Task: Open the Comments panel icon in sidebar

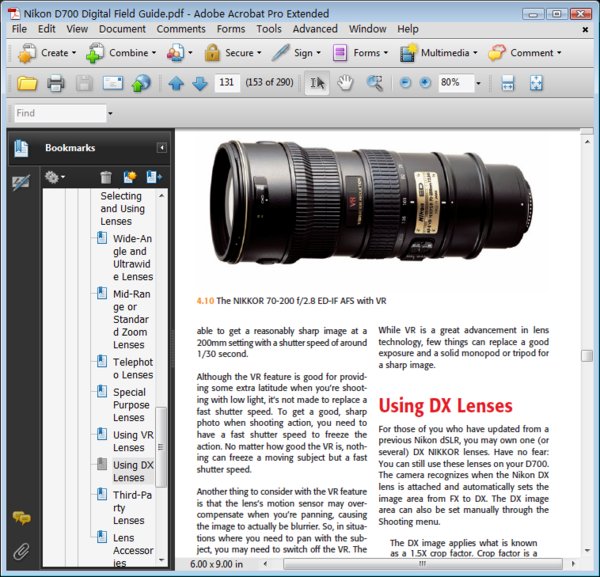Action: [x=20, y=518]
